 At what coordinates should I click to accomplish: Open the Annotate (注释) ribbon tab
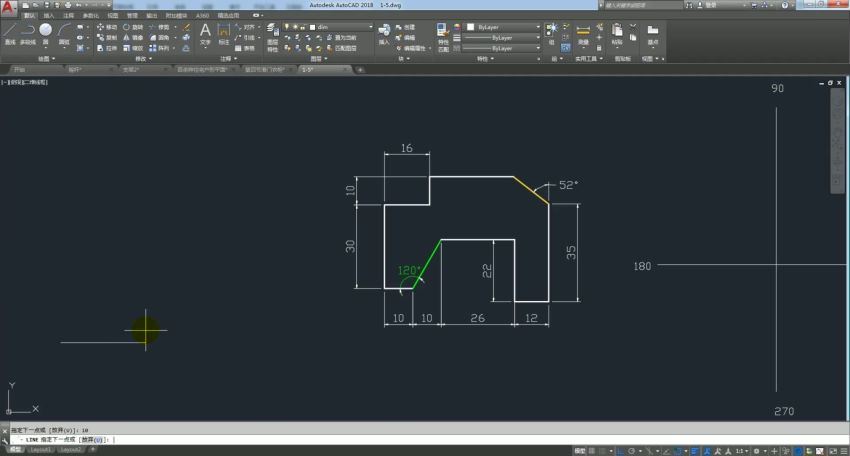[68, 16]
